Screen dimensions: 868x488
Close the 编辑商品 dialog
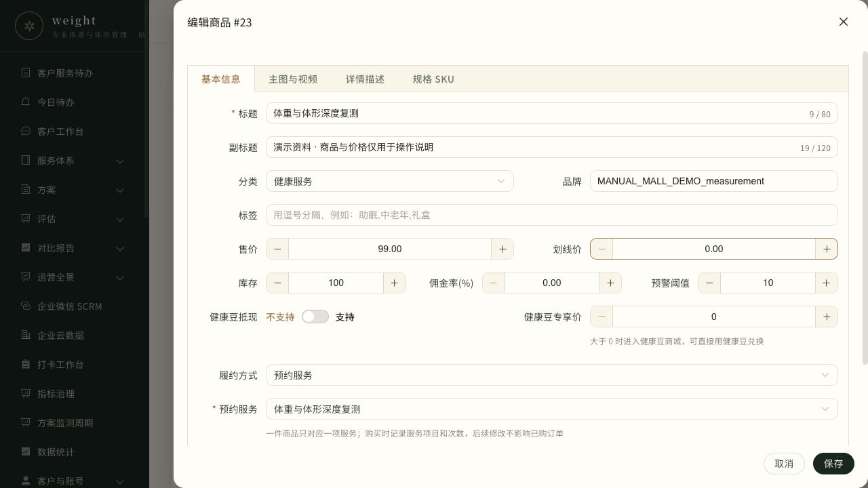[x=844, y=22]
